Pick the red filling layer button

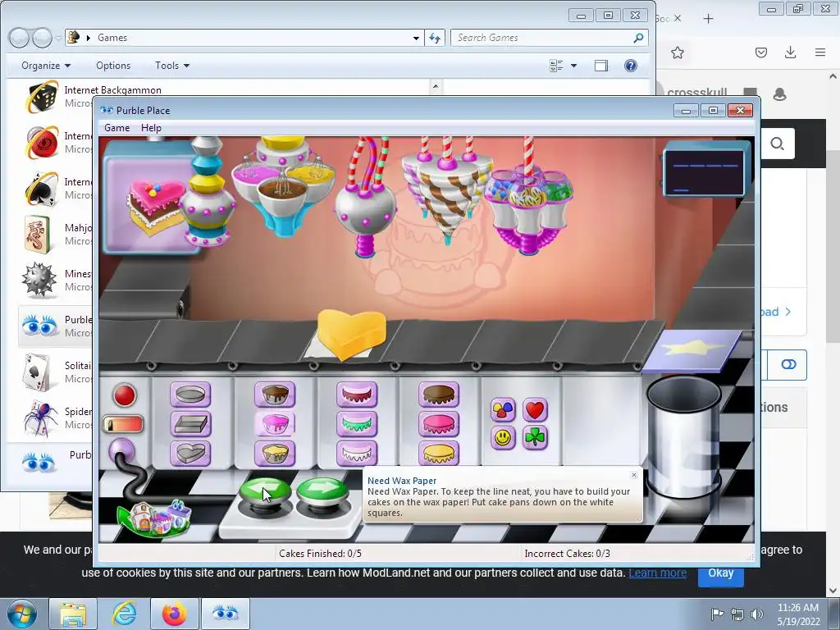[357, 395]
